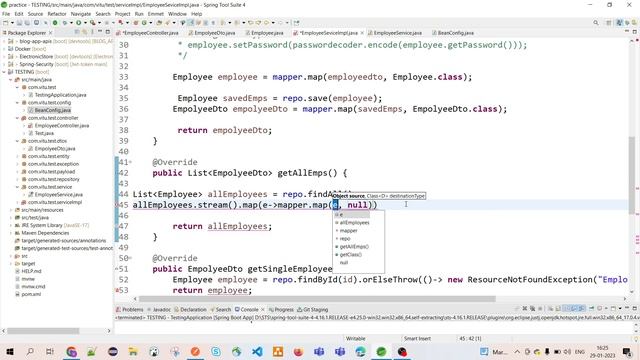Viewport: 640px width, 360px height.
Task: Maximize the Package Explorer view
Action: click(x=108, y=32)
